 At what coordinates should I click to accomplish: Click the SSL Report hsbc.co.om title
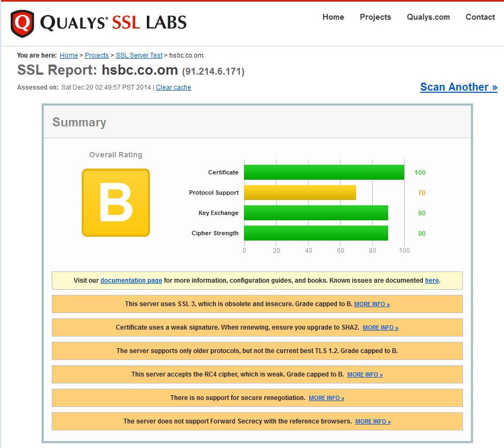click(97, 70)
